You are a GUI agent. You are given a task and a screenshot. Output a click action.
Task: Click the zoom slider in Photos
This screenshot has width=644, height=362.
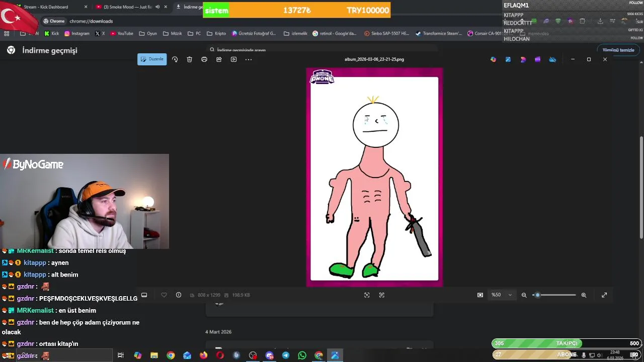click(554, 295)
